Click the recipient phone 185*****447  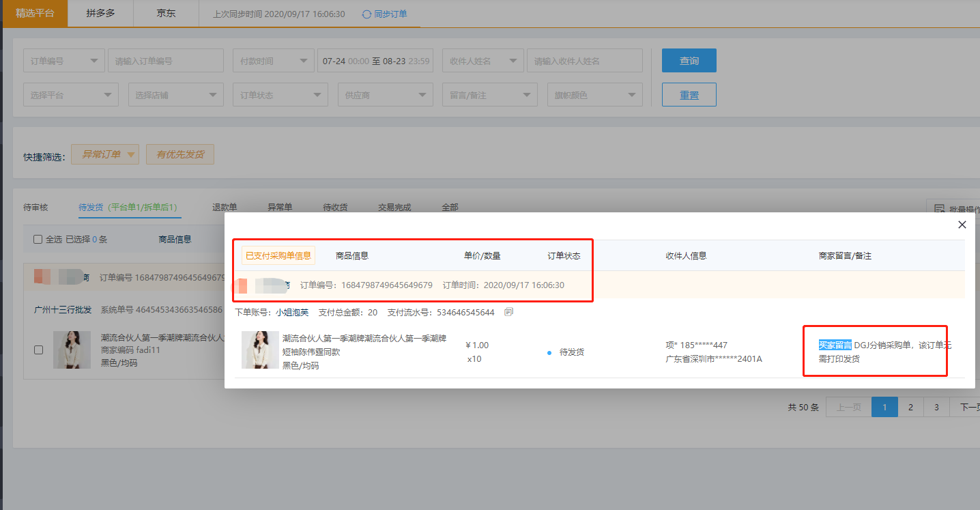tap(704, 345)
